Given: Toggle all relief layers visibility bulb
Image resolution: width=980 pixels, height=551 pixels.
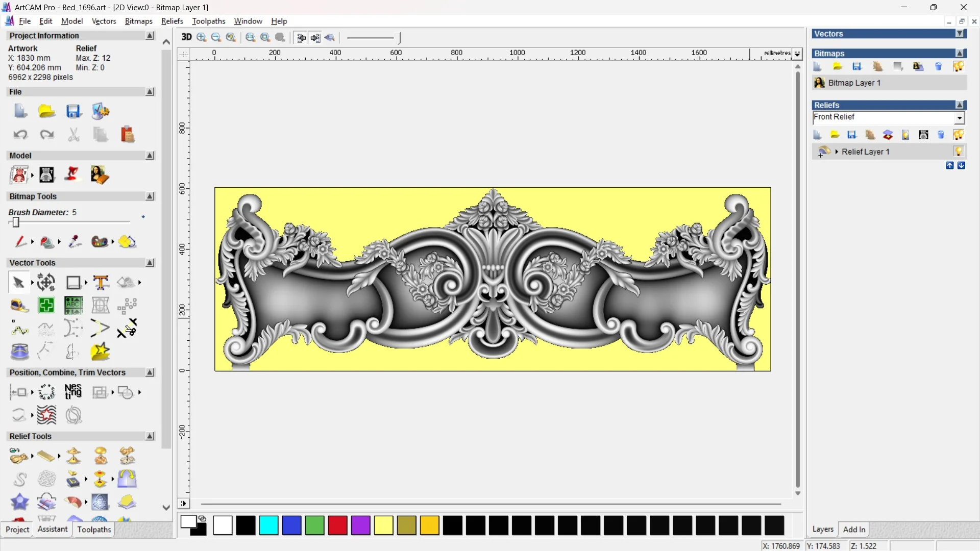Looking at the screenshot, I should click(x=959, y=135).
